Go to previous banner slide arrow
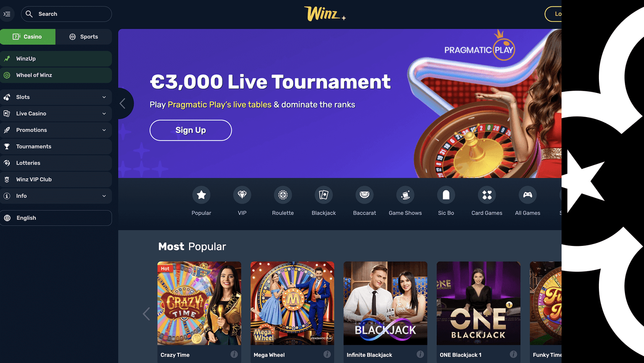This screenshot has width=644, height=363. pos(123,103)
